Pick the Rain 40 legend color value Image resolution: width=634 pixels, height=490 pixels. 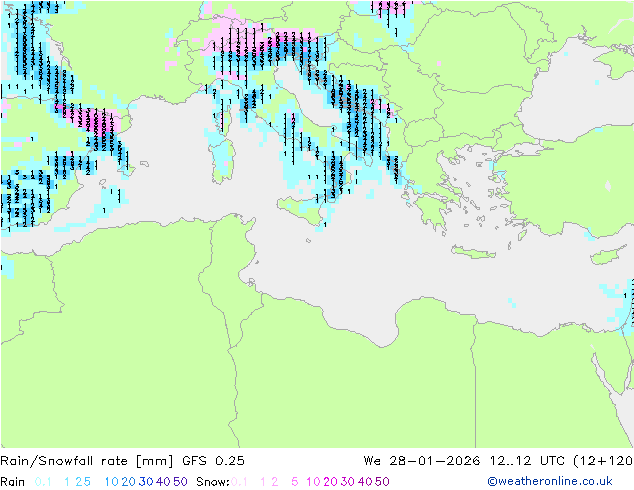[163, 482]
